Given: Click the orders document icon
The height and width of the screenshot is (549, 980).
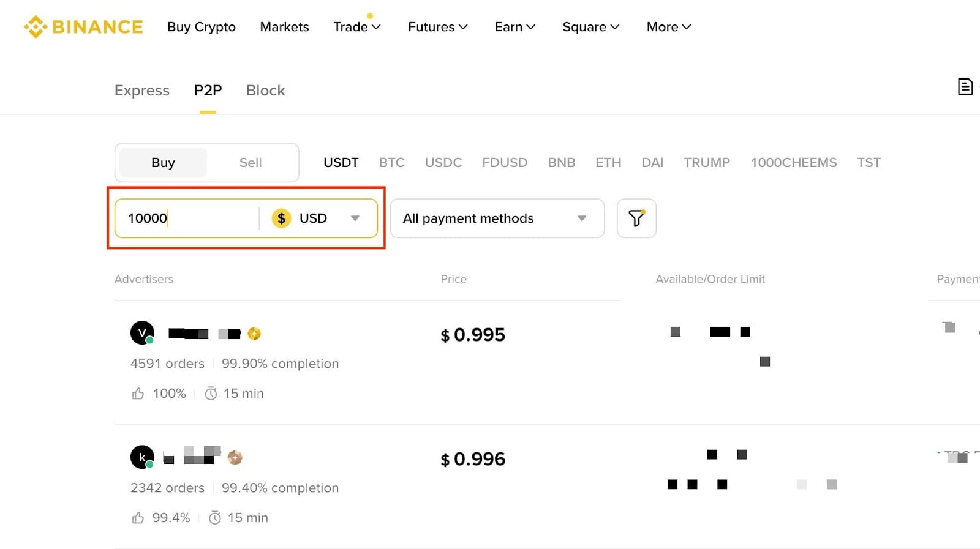Looking at the screenshot, I should point(965,87).
